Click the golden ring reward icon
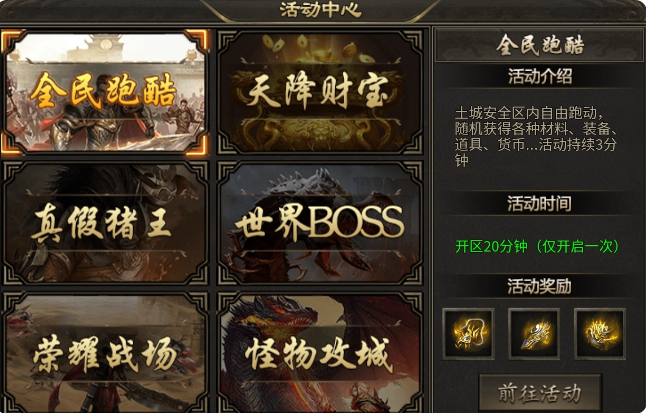This screenshot has height=413, width=646. tap(599, 333)
